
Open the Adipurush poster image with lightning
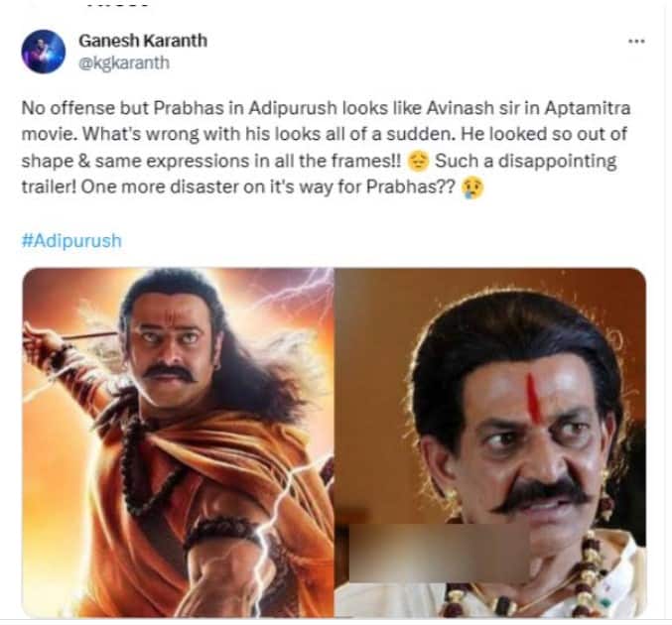[178, 442]
